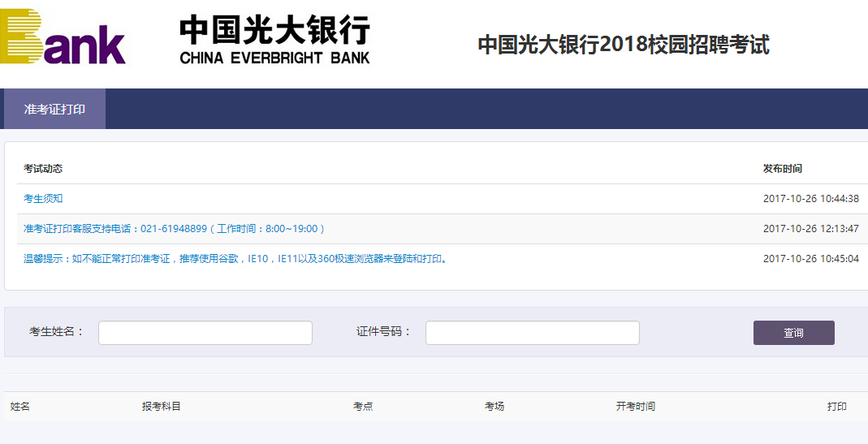Click the 查询 button
This screenshot has width=868, height=444.
(x=794, y=333)
